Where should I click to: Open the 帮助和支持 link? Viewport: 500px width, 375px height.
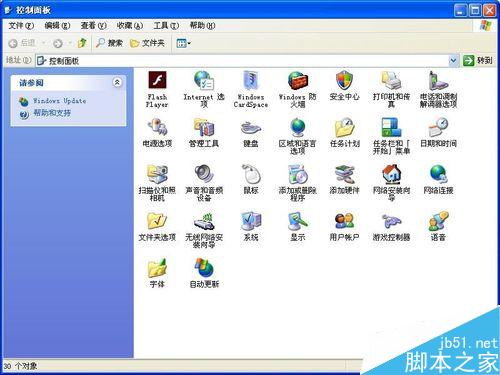(52, 113)
